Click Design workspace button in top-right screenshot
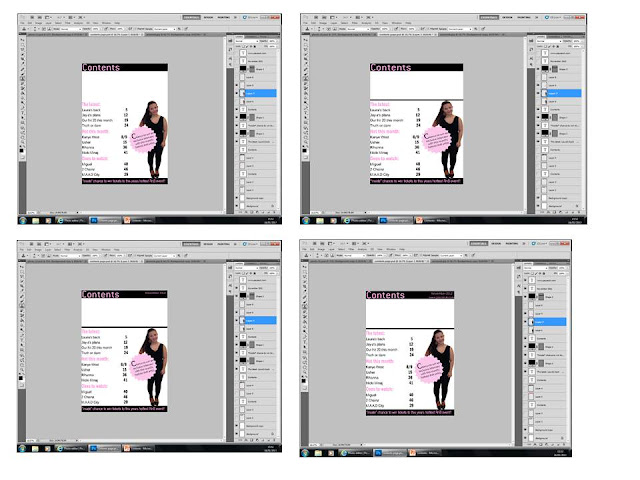This screenshot has width=640, height=480. click(x=507, y=18)
